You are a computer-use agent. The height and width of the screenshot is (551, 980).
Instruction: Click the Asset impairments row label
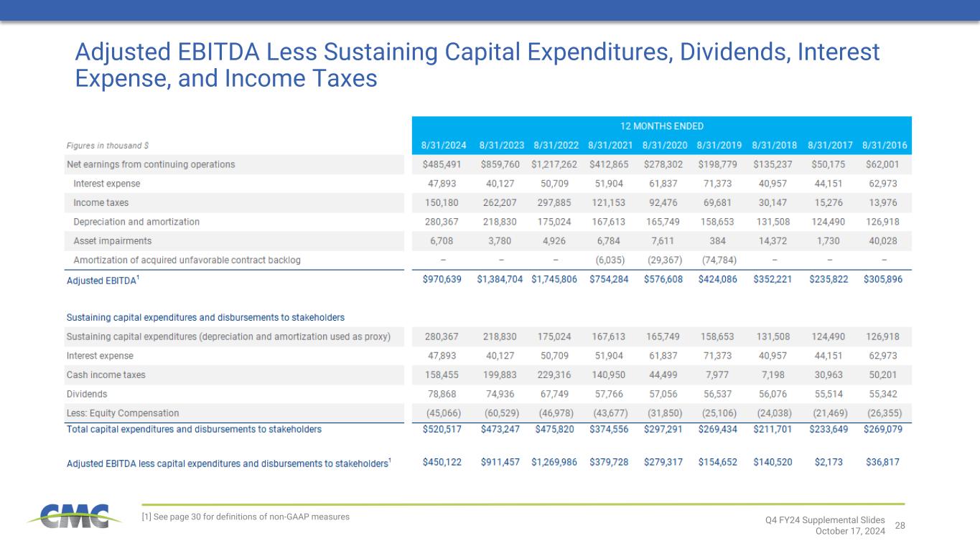click(x=112, y=241)
